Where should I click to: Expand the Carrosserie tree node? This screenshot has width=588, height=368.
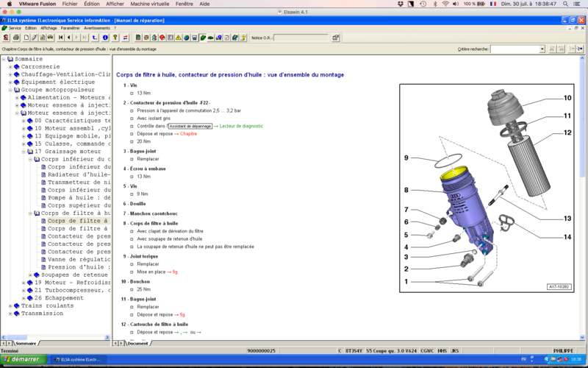pos(10,67)
